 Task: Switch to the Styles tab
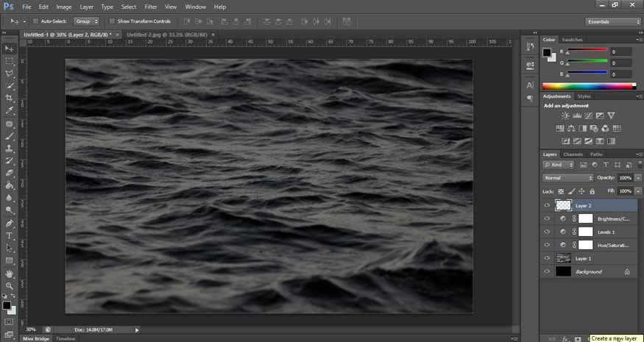click(584, 96)
